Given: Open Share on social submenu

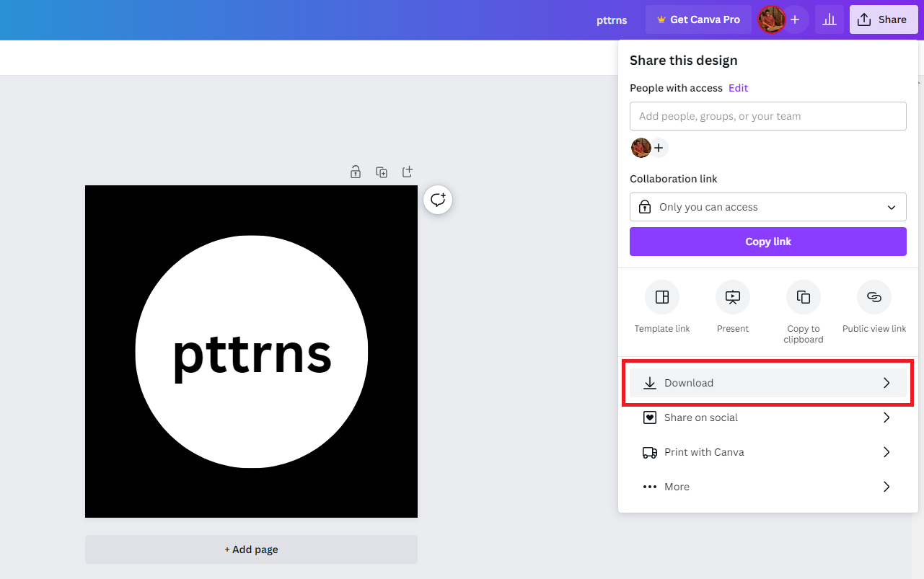Looking at the screenshot, I should point(768,417).
